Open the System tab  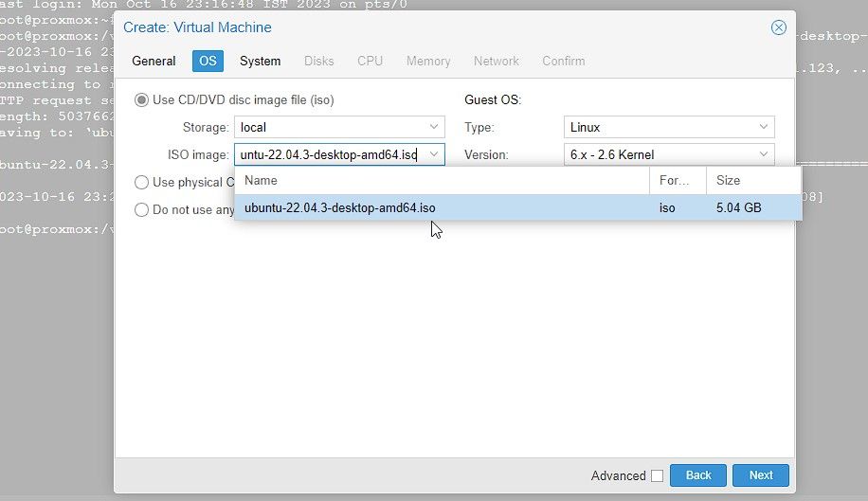tap(260, 61)
